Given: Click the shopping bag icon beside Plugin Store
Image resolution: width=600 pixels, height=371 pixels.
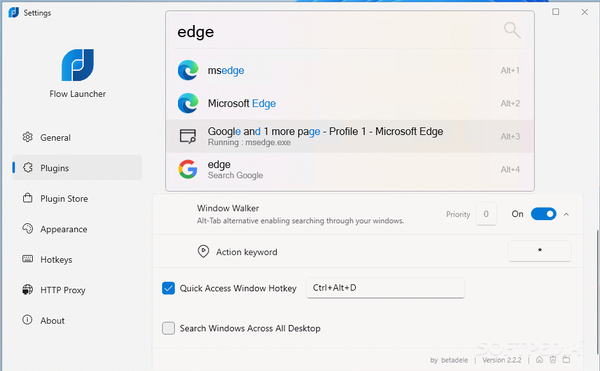Looking at the screenshot, I should click(28, 198).
